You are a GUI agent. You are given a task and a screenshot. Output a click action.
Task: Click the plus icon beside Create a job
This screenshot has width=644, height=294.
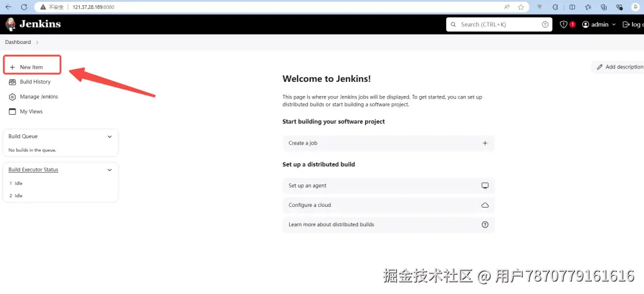[x=485, y=143]
